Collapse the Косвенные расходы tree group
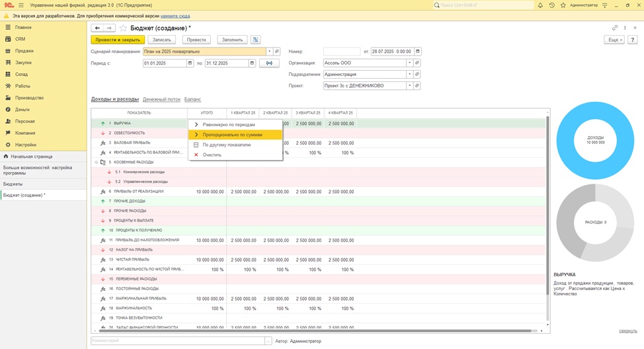Viewport: 644px width, 349px height. tap(97, 162)
